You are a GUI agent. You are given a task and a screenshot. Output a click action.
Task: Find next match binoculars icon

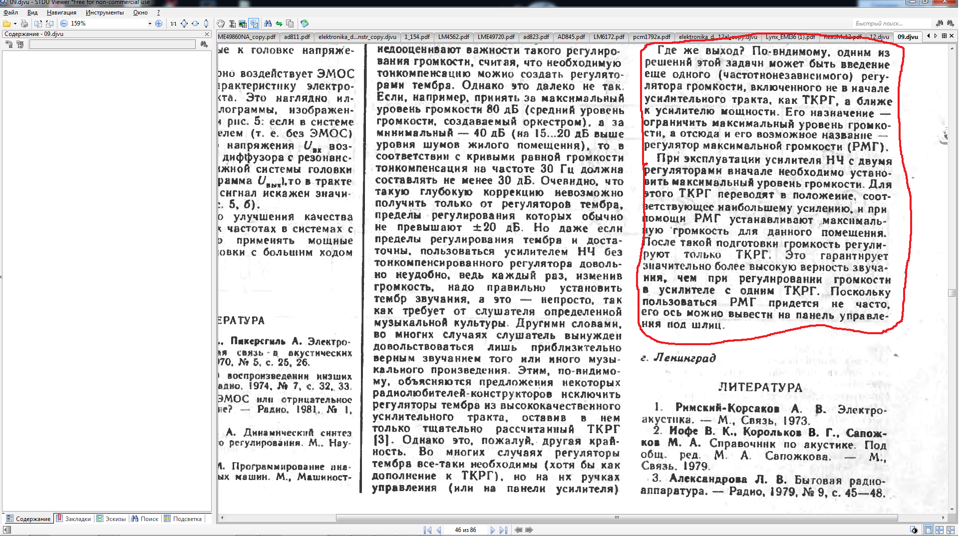click(x=950, y=23)
